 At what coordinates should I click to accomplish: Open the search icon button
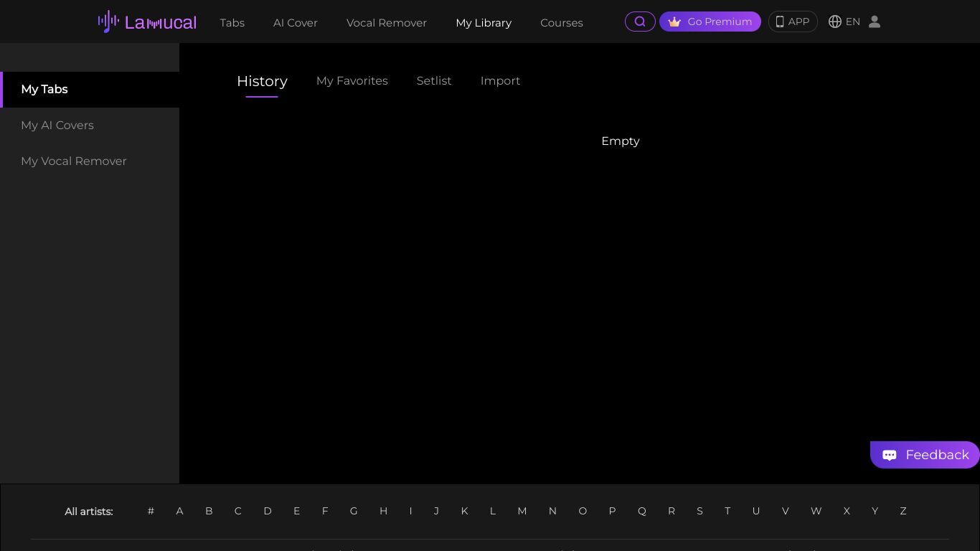click(640, 22)
